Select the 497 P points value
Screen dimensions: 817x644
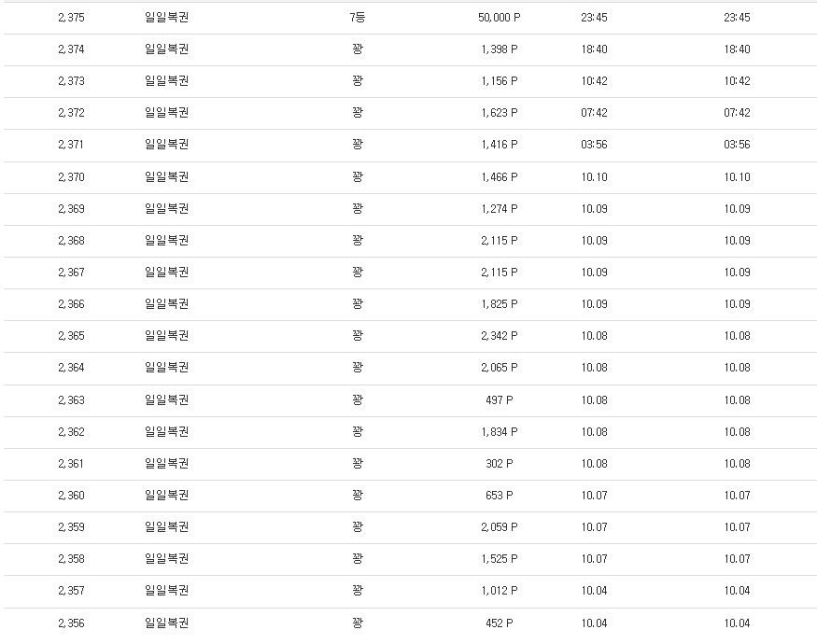(499, 400)
